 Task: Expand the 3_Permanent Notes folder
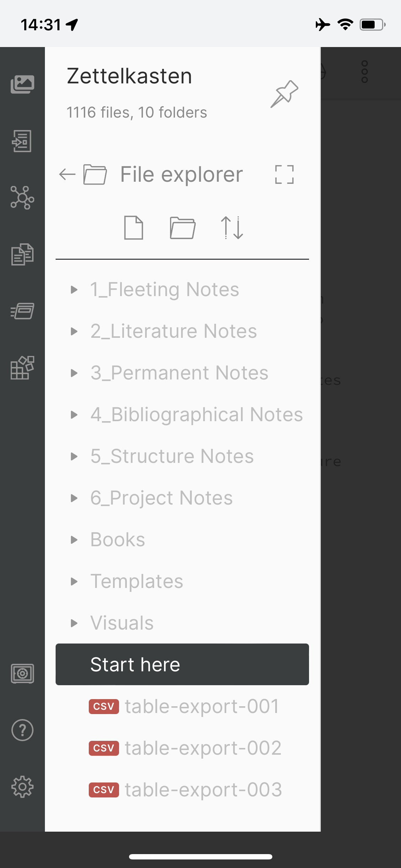tap(74, 373)
